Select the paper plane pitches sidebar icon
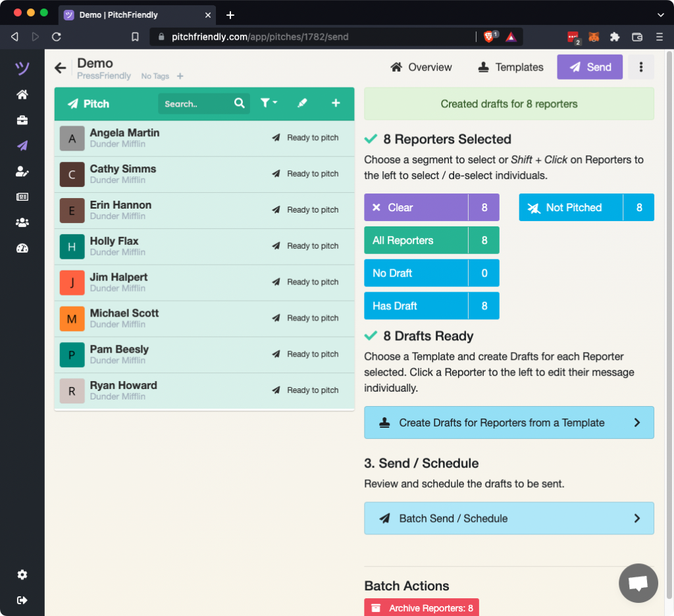Image resolution: width=674 pixels, height=616 pixels. coord(22,146)
